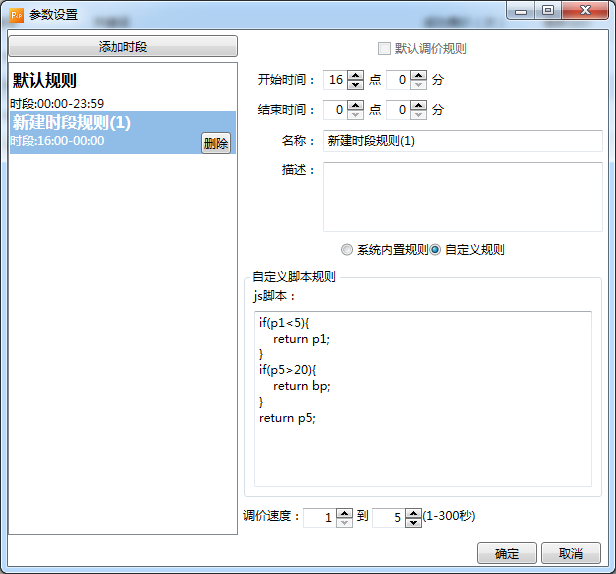Focus the end hour input field

tap(335, 110)
